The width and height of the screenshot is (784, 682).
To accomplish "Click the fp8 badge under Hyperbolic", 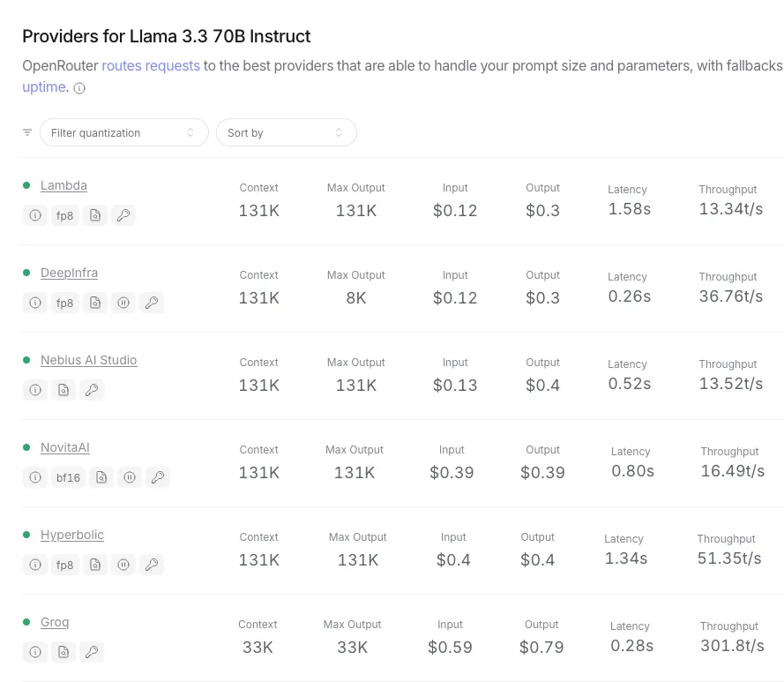I will (65, 565).
